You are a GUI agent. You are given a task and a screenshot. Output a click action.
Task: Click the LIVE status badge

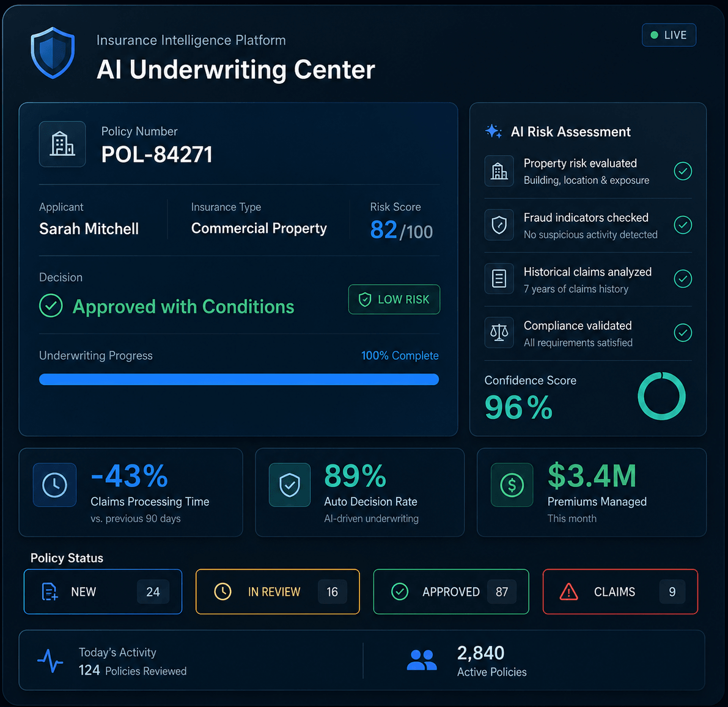point(669,35)
